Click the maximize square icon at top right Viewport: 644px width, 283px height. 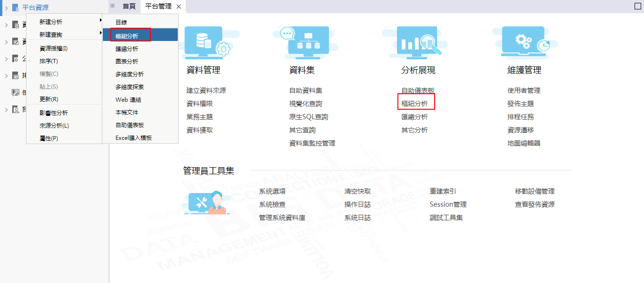(638, 6)
